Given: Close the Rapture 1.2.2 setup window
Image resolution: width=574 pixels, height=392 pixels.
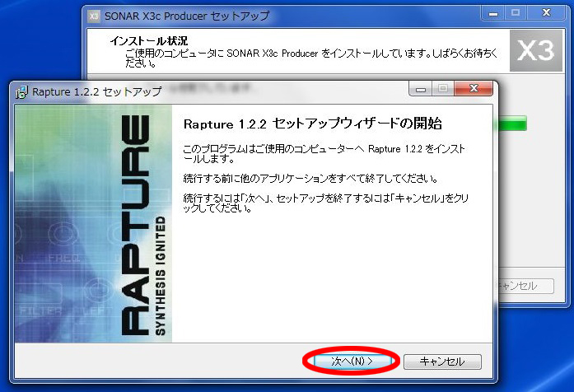Looking at the screenshot, I should [474, 88].
